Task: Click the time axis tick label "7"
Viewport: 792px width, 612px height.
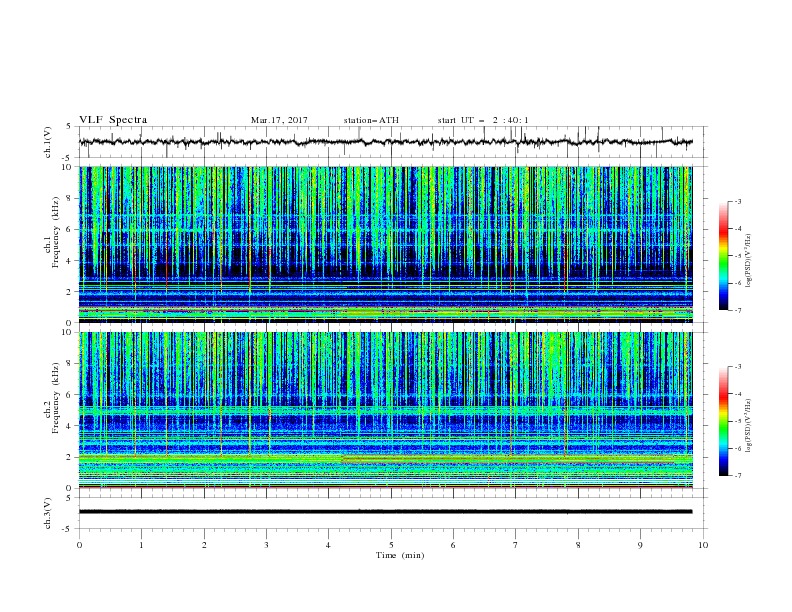Action: tap(516, 545)
